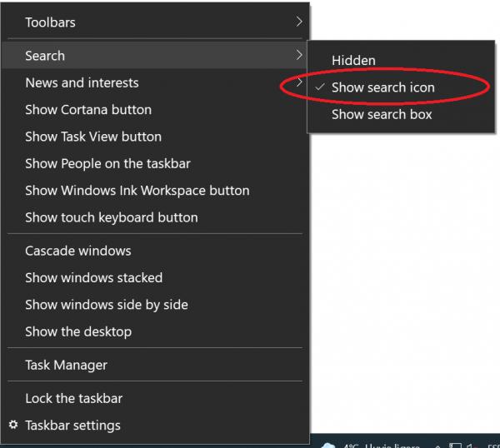Image resolution: width=500 pixels, height=448 pixels.
Task: Select Show windows side by side
Action: (155, 305)
